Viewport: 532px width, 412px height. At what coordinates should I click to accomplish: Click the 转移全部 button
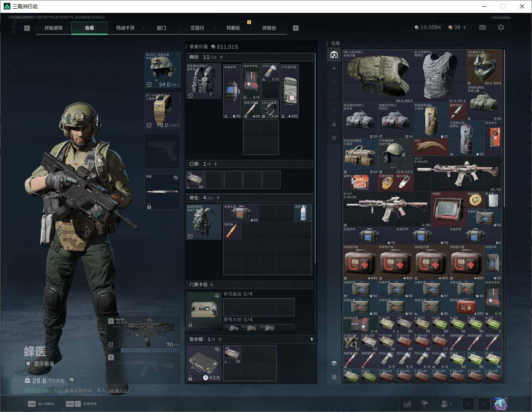81,404
